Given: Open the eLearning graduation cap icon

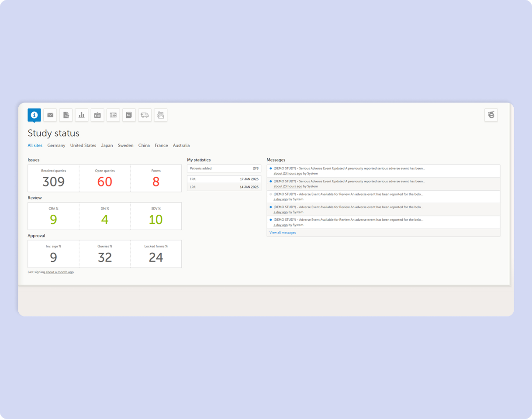Looking at the screenshot, I should click(491, 115).
